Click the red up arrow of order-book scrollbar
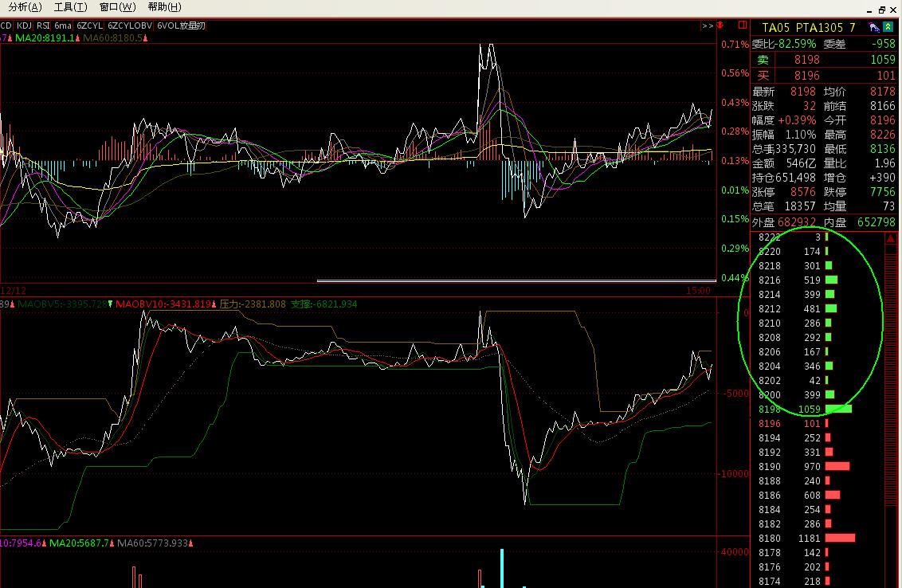This screenshot has height=588, width=902. tap(891, 237)
